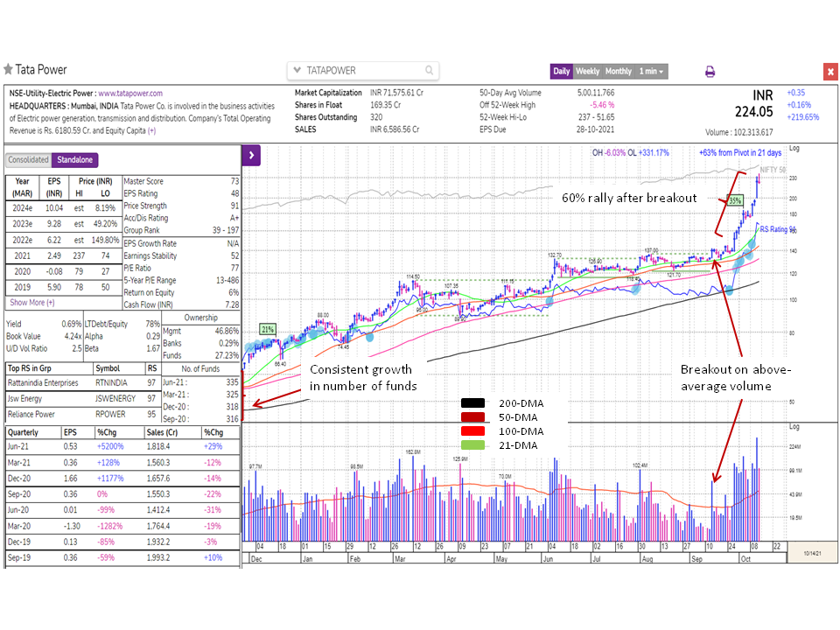Click the Quarterly column header

(x=23, y=432)
